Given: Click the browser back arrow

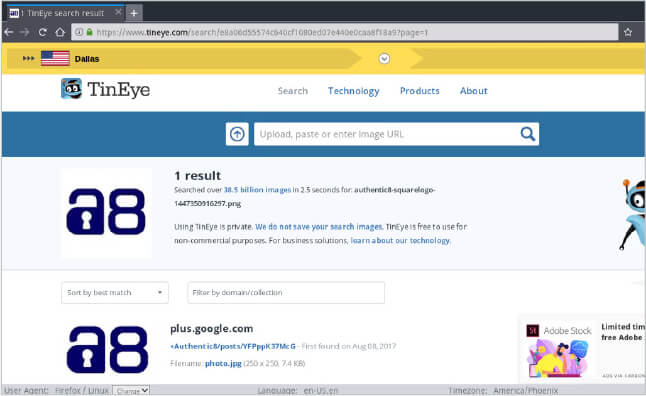Looking at the screenshot, I should [x=9, y=32].
